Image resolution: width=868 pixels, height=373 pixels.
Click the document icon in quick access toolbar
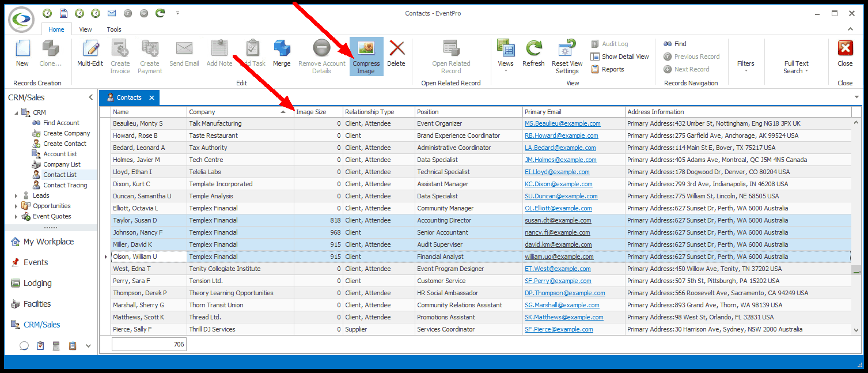pyautogui.click(x=63, y=13)
